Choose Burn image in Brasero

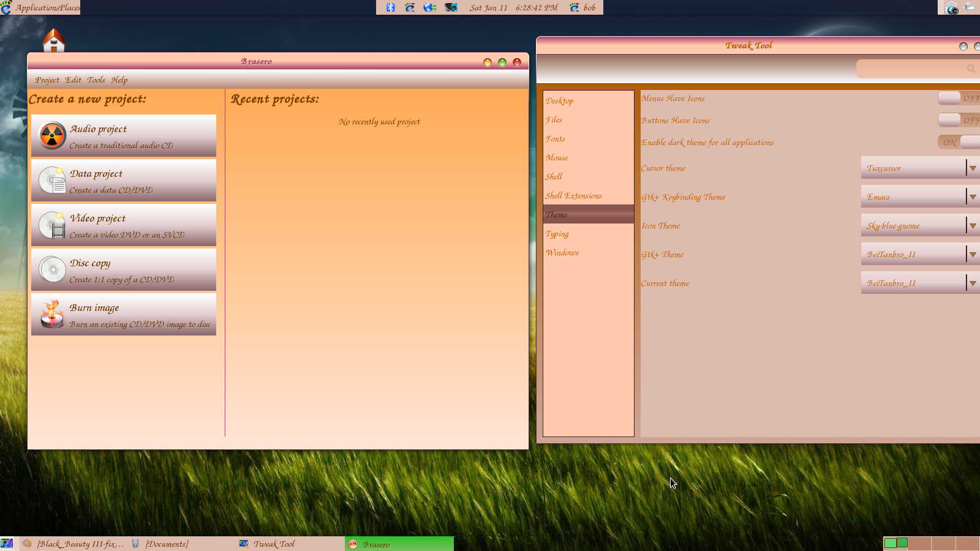coord(124,314)
